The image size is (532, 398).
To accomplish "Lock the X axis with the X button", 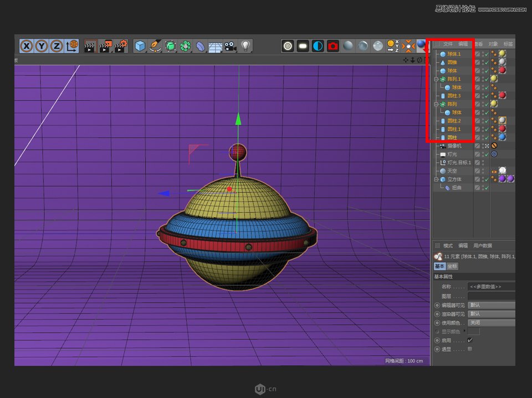I will pos(27,46).
